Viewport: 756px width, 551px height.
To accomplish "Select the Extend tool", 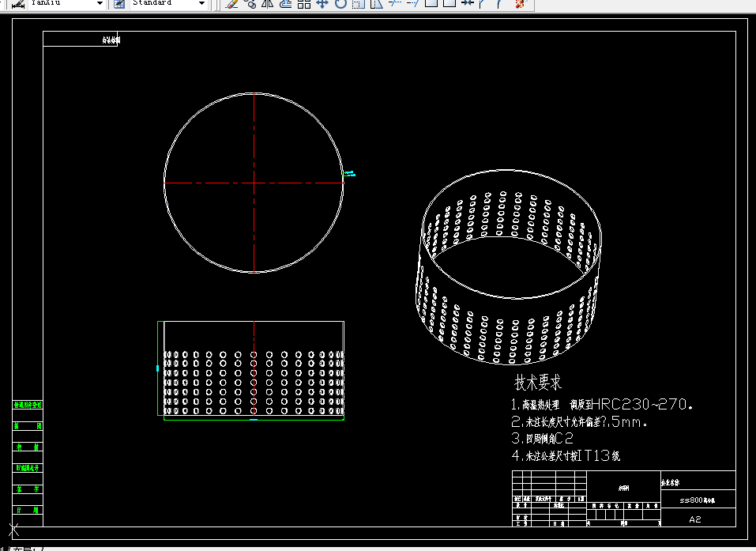I will [412, 3].
